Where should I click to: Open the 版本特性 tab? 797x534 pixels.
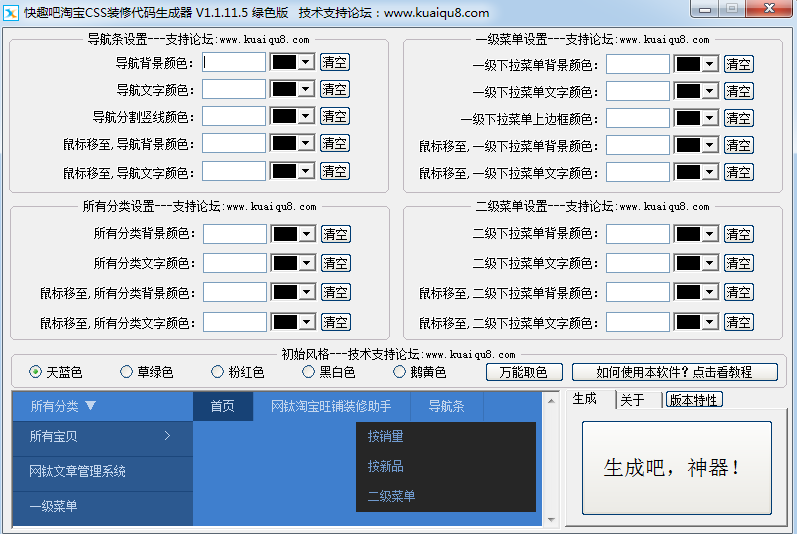click(x=694, y=400)
